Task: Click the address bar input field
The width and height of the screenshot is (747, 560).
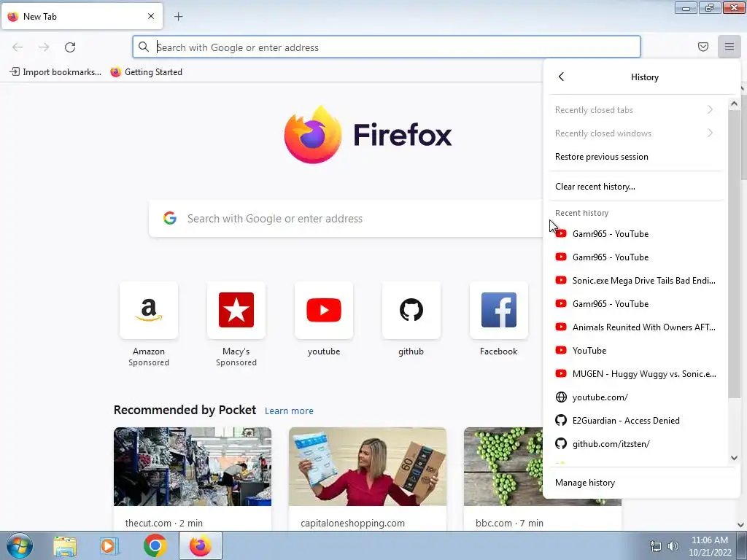Action: coord(387,47)
